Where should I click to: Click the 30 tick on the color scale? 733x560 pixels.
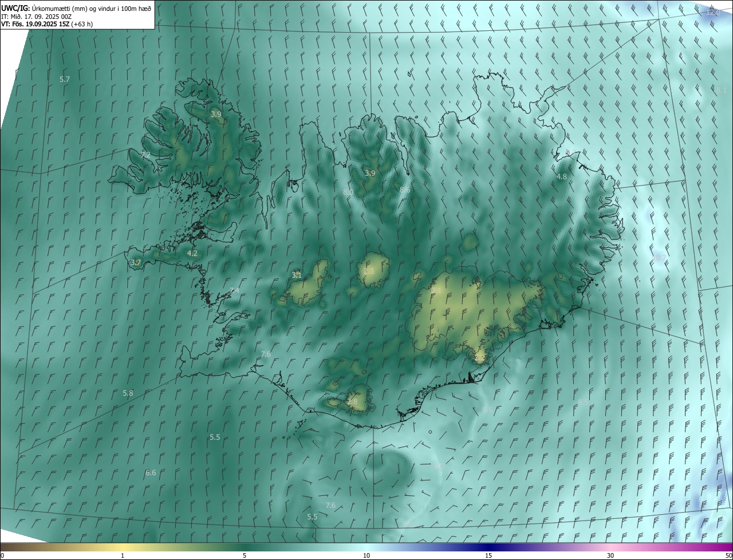(610, 555)
